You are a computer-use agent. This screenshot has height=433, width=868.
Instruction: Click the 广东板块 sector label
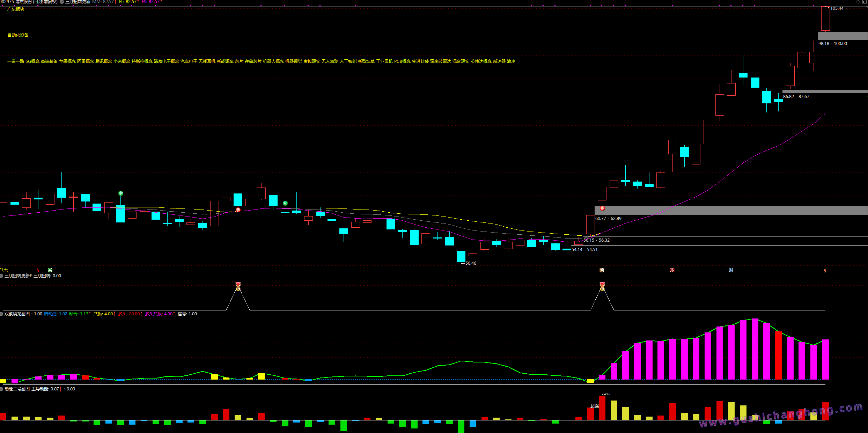16,9
